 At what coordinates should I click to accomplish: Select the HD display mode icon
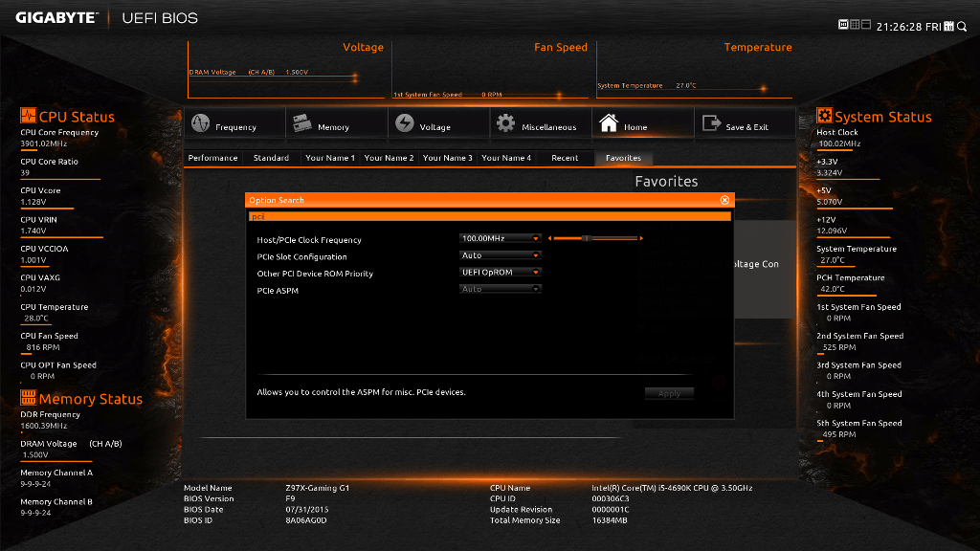(x=843, y=24)
